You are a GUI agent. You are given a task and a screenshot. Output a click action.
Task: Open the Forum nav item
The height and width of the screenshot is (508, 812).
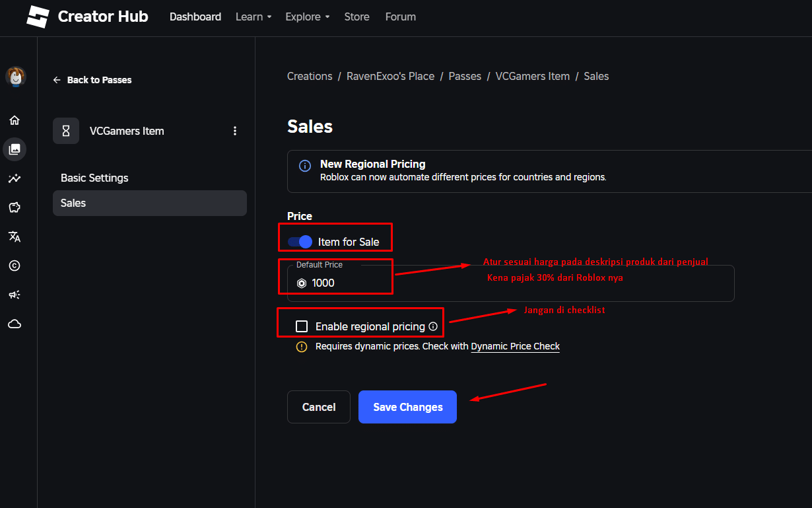tap(401, 17)
